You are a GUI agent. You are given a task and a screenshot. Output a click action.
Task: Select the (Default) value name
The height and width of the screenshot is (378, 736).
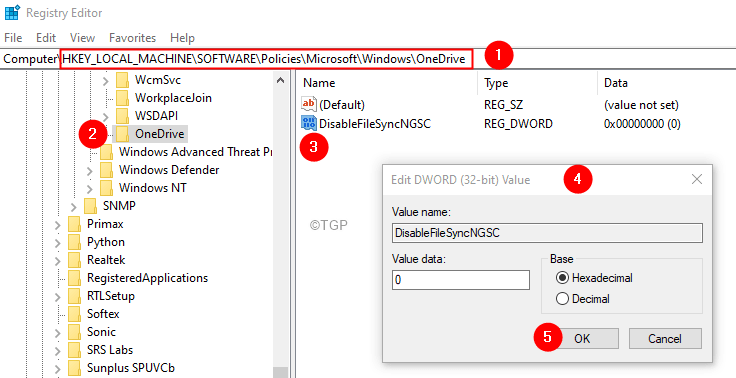pyautogui.click(x=342, y=104)
